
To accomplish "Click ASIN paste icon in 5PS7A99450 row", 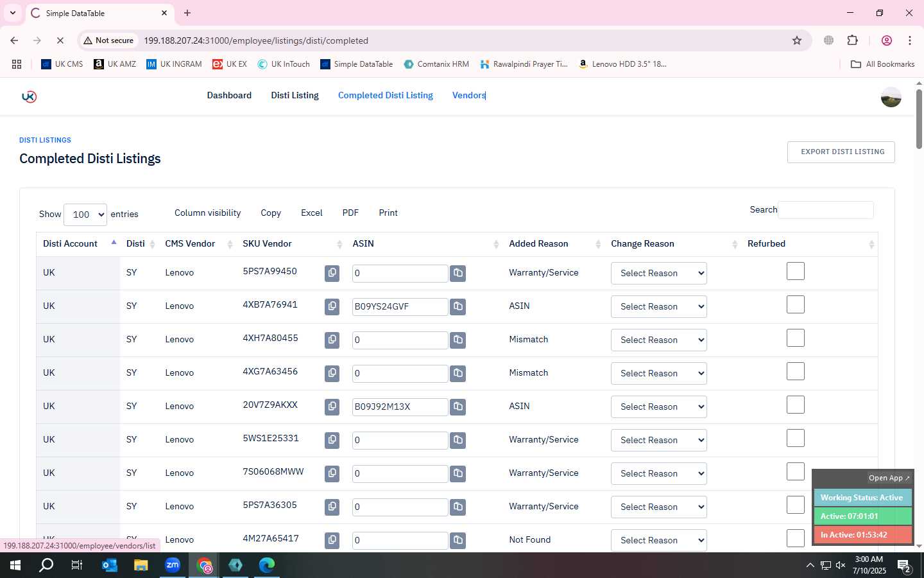I will pos(458,273).
